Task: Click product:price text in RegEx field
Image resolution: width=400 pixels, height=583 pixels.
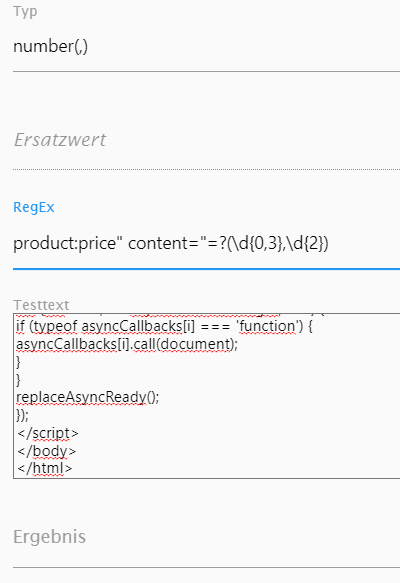Action: point(65,244)
